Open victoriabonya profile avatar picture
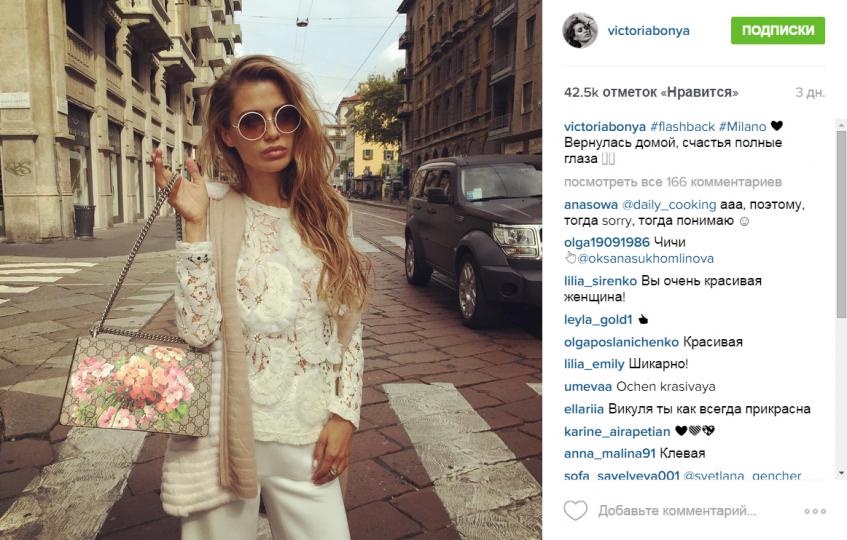 click(x=580, y=30)
